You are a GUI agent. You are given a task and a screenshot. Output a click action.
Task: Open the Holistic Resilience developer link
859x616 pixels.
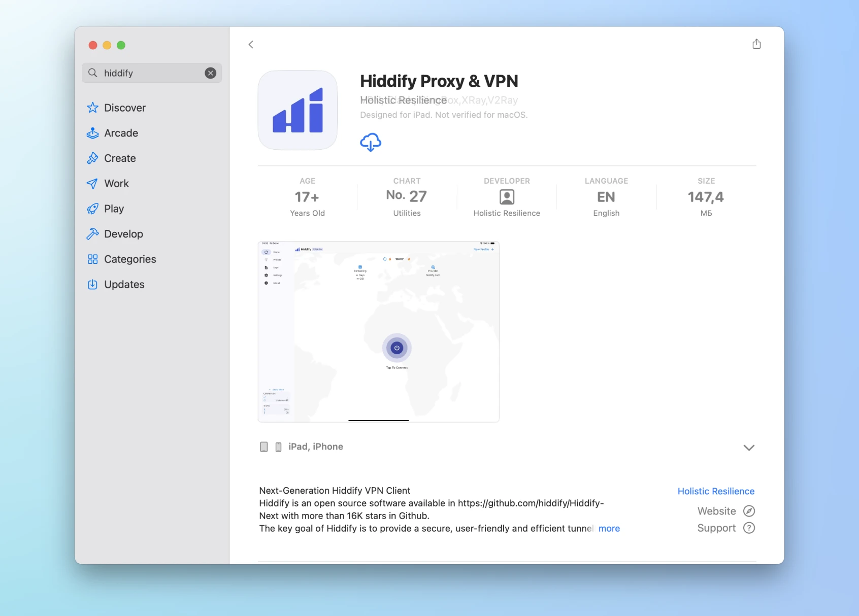click(715, 491)
